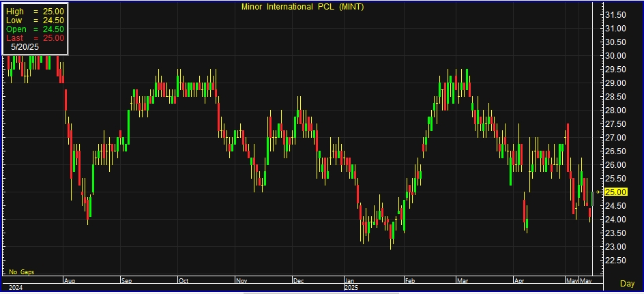Click the green Open = 24.50 row
This screenshot has height=294, width=644.
[x=35, y=29]
